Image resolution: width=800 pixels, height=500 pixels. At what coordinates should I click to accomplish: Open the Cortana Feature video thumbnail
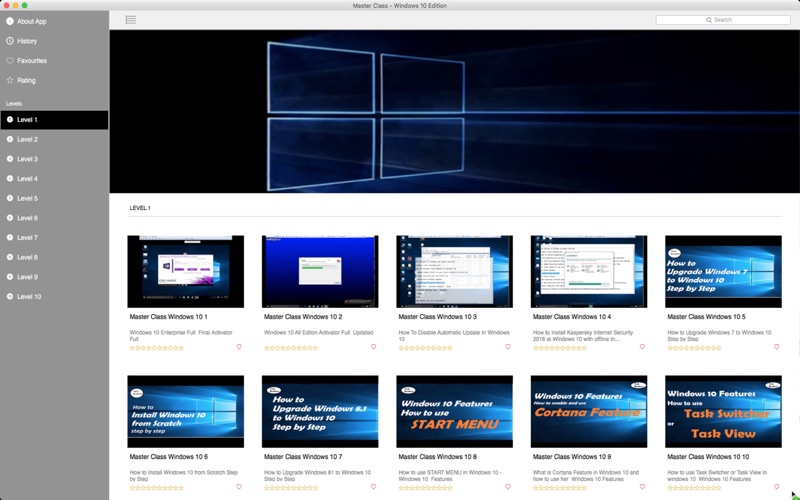click(589, 412)
